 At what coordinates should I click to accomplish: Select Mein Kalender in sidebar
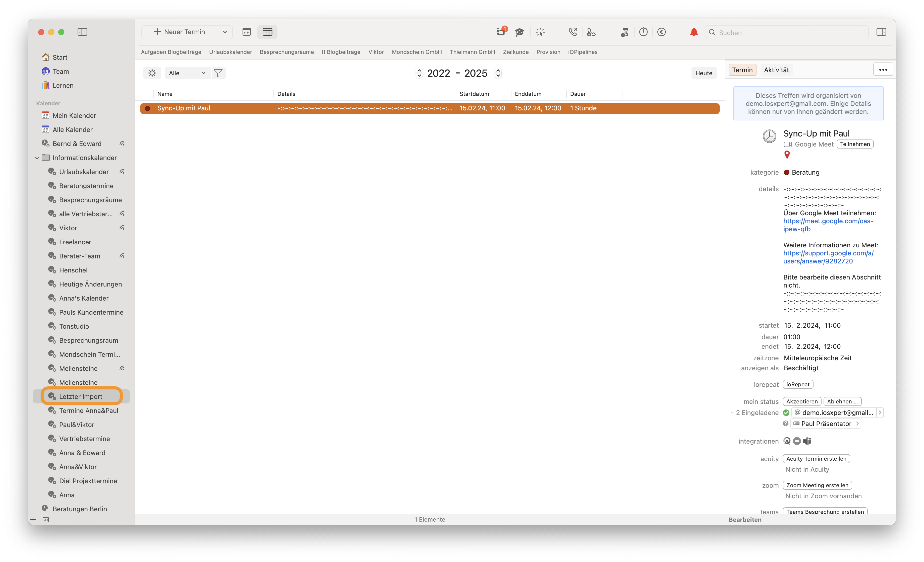coord(74,115)
